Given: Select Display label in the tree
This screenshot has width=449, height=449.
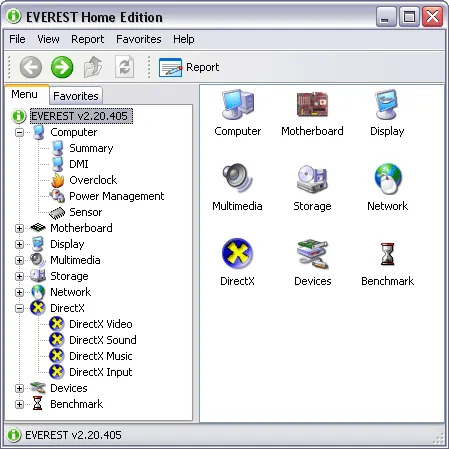Looking at the screenshot, I should [67, 244].
